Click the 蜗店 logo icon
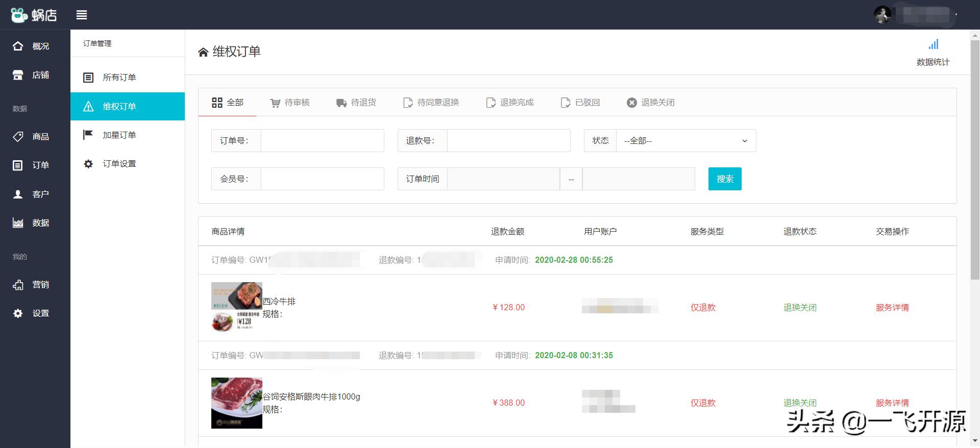The image size is (980, 448). 19,15
